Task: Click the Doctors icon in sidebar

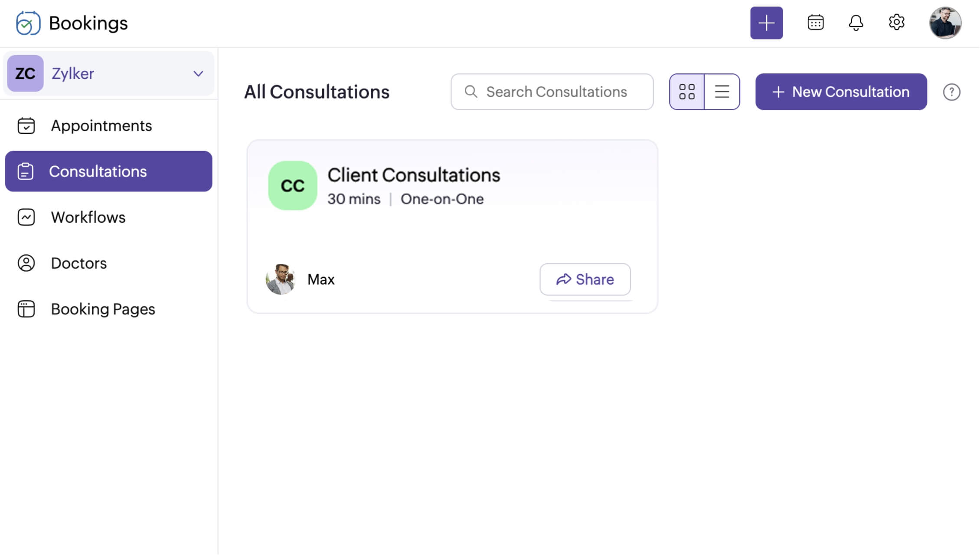Action: pos(26,263)
